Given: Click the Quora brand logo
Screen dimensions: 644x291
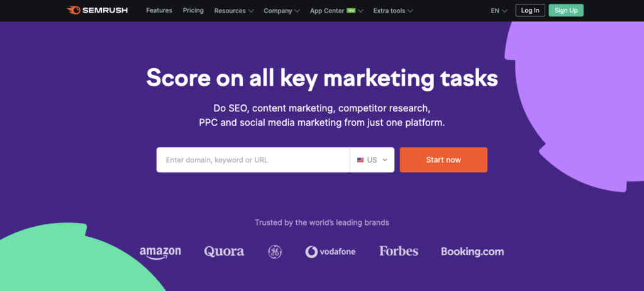Looking at the screenshot, I should [x=224, y=251].
